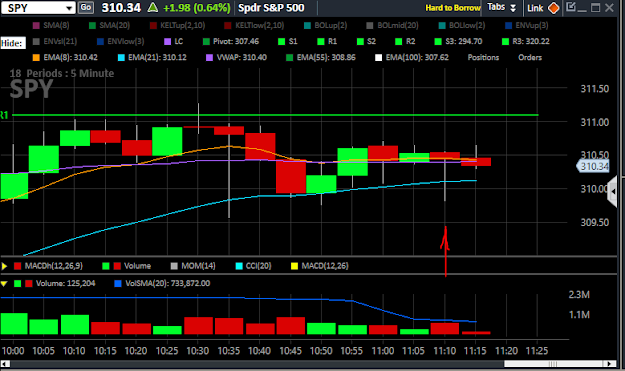
Task: Expand the collapsed MACDh indicator panel arrow
Action: (x=4, y=266)
